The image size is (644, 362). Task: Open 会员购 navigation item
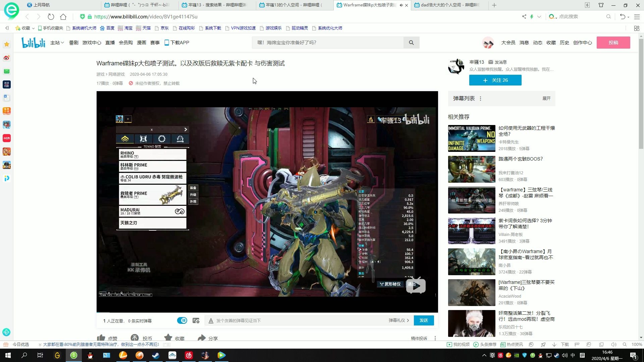[126, 43]
